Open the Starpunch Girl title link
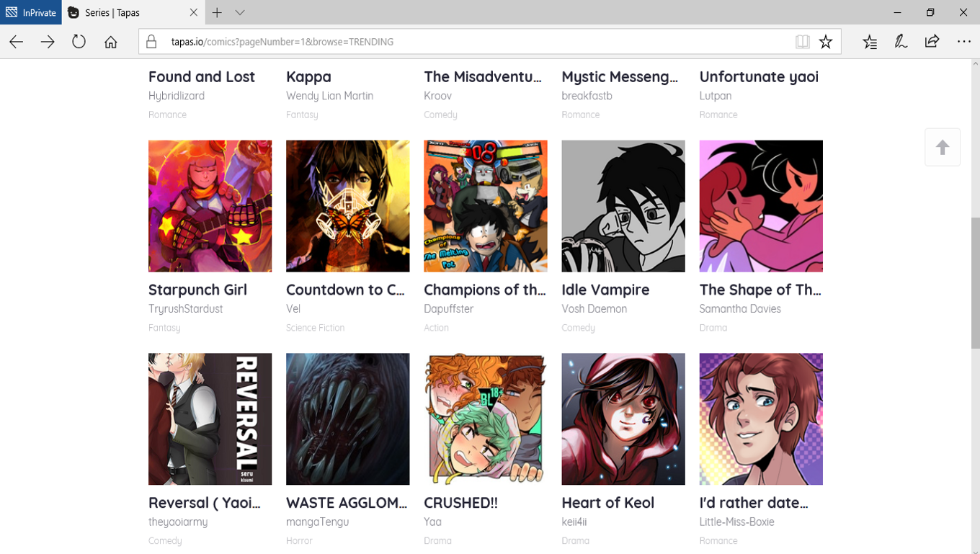This screenshot has height=554, width=980. tap(197, 290)
